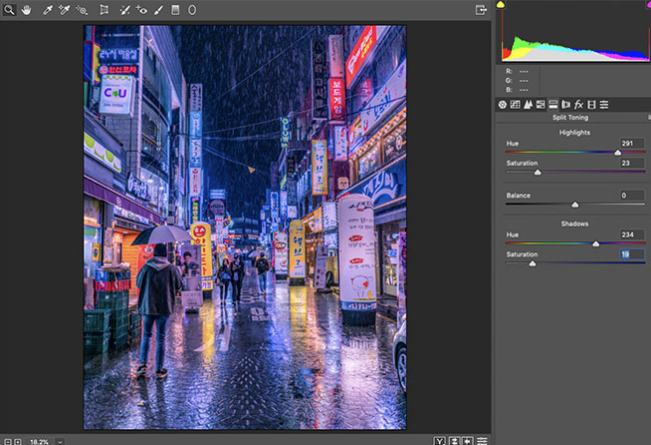Click the Shadows Saturation slider handle
This screenshot has height=445, width=651.
(x=532, y=264)
